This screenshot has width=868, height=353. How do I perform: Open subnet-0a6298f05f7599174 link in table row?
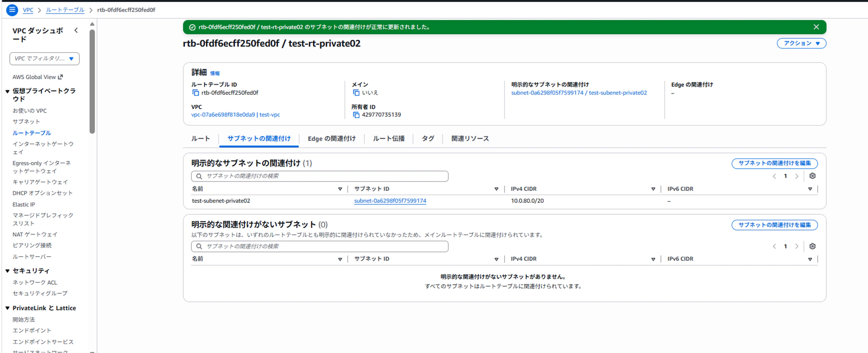[390, 201]
